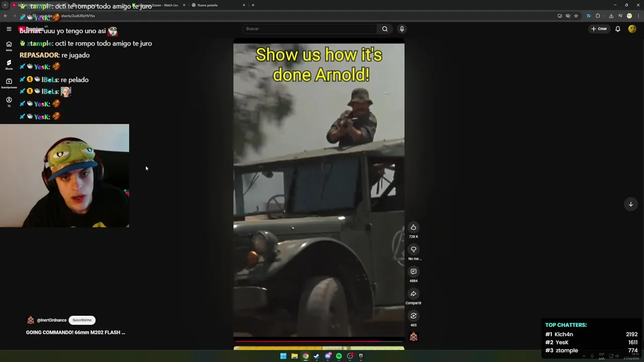Open a new browser tab with plus
The width and height of the screenshot is (644, 362).
[253, 5]
